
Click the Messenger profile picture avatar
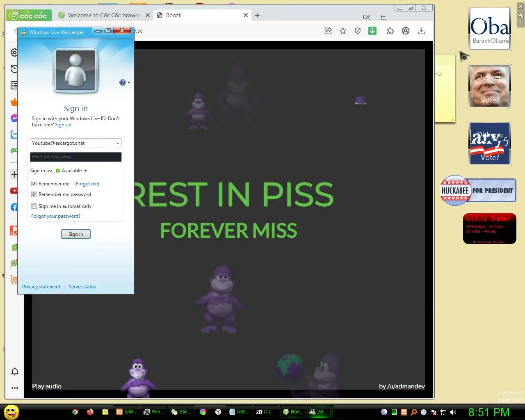coord(75,70)
